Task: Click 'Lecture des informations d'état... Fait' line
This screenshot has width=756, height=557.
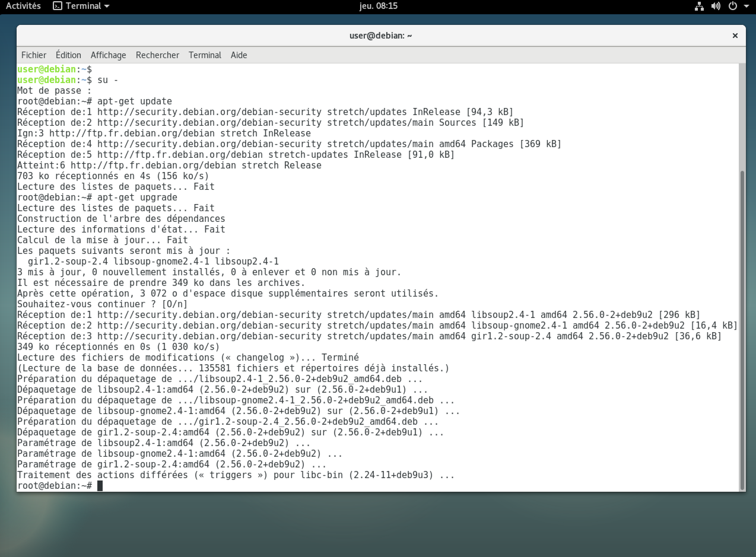Action: point(121,229)
